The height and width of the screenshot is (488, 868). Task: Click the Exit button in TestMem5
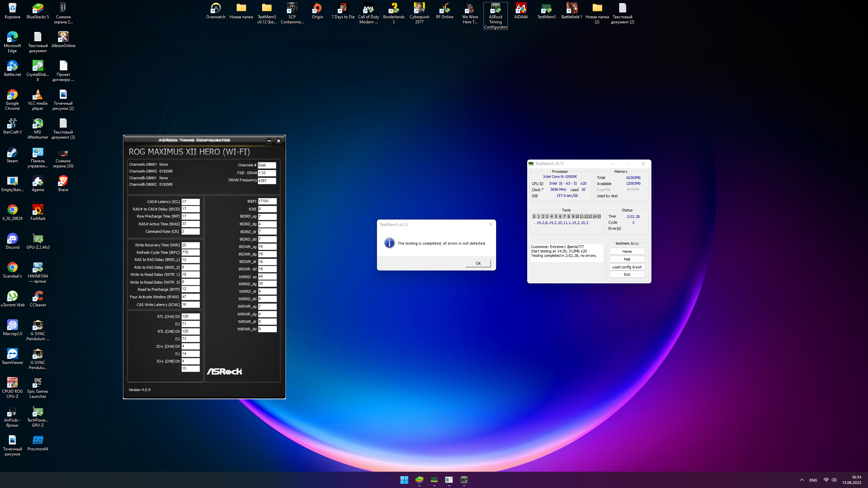coord(627,274)
